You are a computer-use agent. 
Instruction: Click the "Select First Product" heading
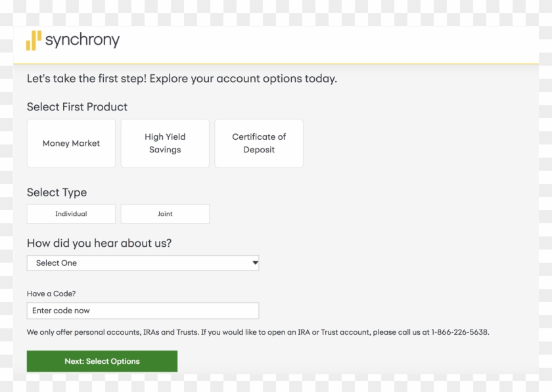77,106
